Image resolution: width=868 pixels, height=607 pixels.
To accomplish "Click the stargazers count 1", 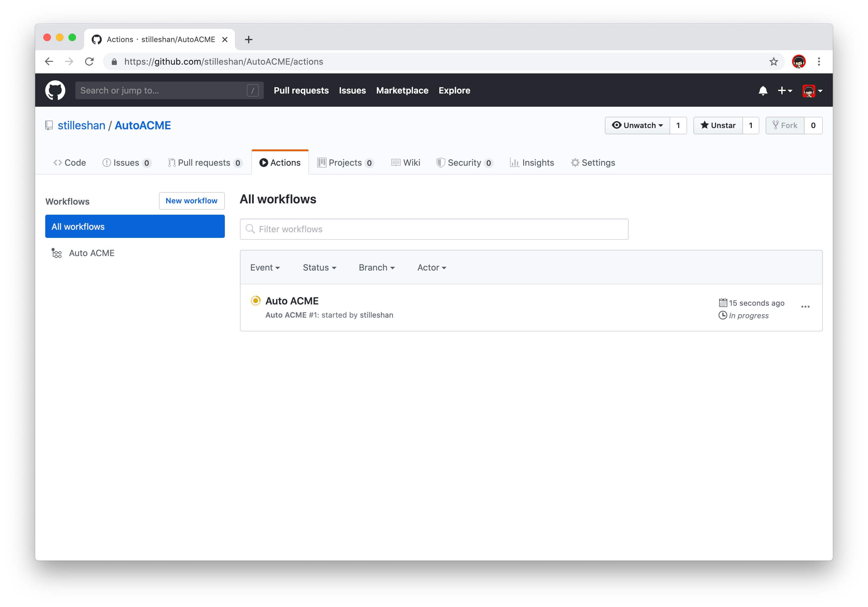I will coord(751,126).
